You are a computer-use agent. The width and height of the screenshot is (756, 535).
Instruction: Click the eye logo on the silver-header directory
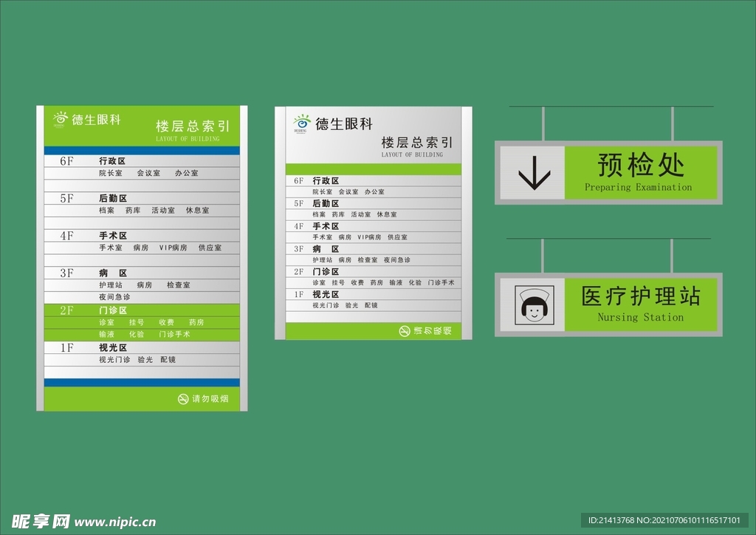point(302,123)
